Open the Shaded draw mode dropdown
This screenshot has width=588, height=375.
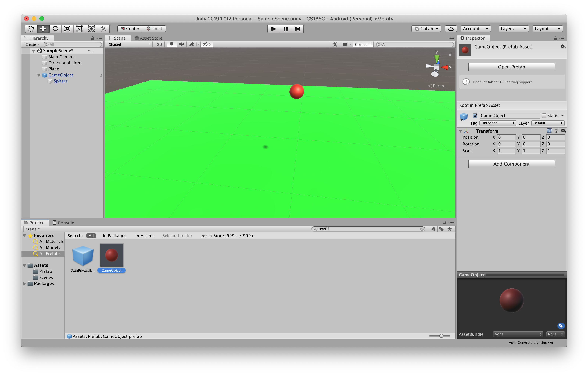(130, 44)
